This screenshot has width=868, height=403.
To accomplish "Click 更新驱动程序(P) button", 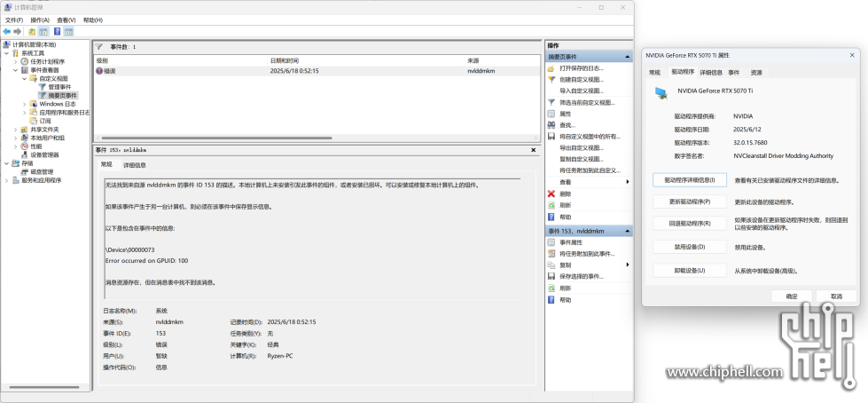I will (x=689, y=201).
